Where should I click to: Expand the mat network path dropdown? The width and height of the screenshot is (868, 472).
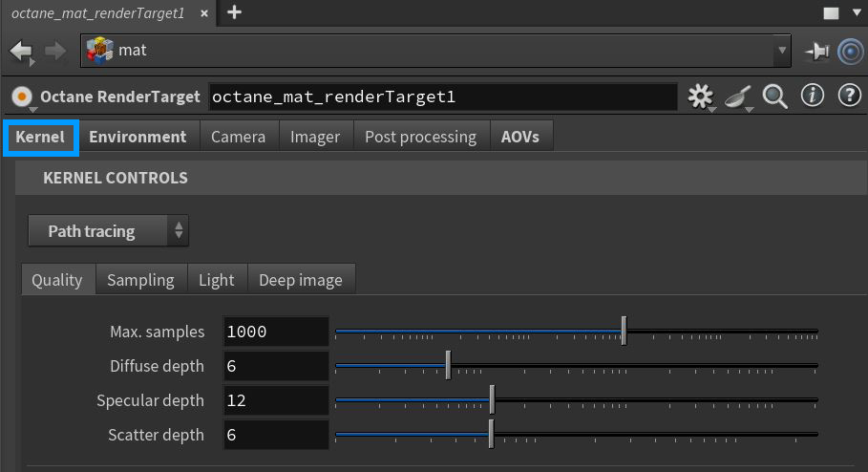[783, 51]
